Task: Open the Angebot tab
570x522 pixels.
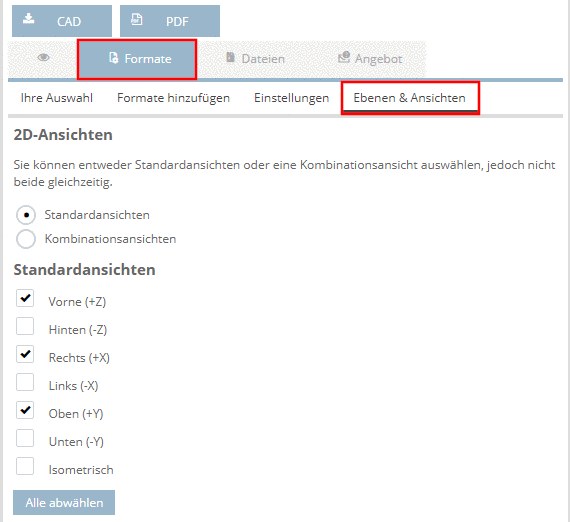Action: point(370,59)
